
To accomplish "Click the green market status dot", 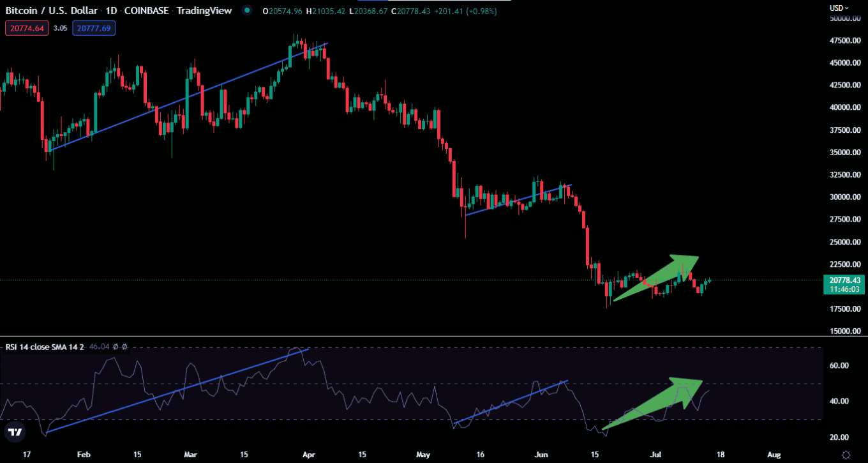I will click(247, 11).
